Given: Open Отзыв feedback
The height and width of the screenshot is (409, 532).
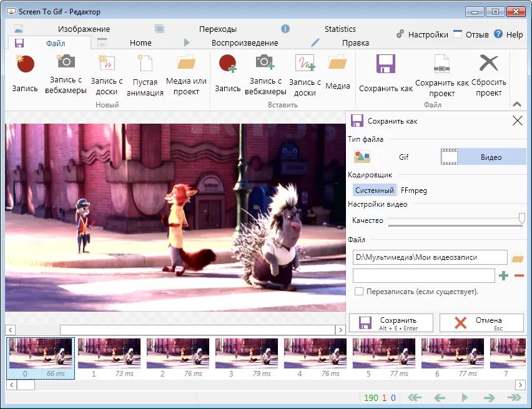Looking at the screenshot, I should 471,34.
